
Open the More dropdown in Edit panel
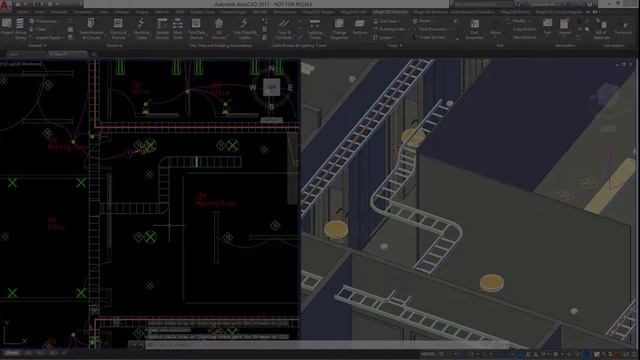tap(496, 33)
